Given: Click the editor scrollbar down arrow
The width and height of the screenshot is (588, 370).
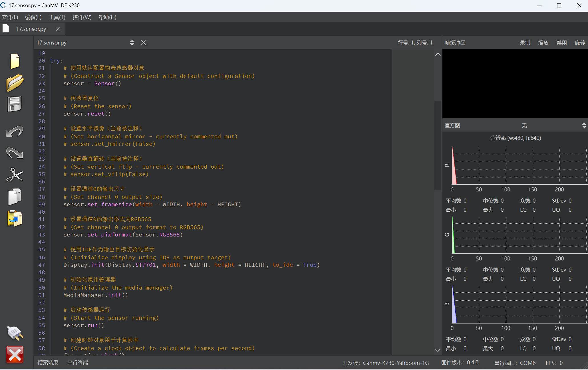Looking at the screenshot, I should pyautogui.click(x=438, y=350).
